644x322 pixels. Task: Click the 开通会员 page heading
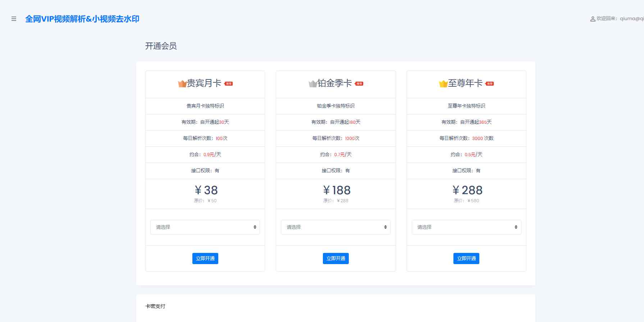pos(161,46)
